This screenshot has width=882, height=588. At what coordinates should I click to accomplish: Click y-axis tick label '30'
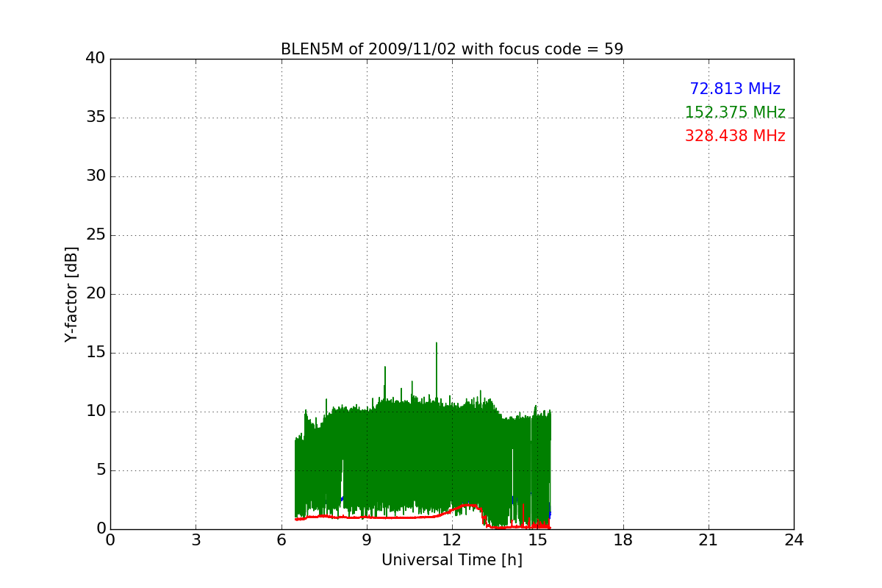[x=96, y=176]
